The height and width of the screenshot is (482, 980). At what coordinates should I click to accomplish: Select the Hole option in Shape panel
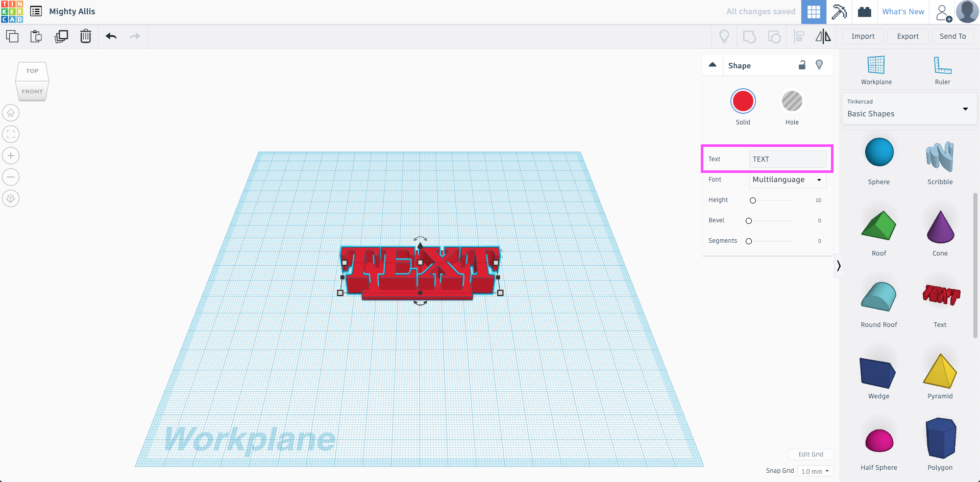pyautogui.click(x=792, y=101)
